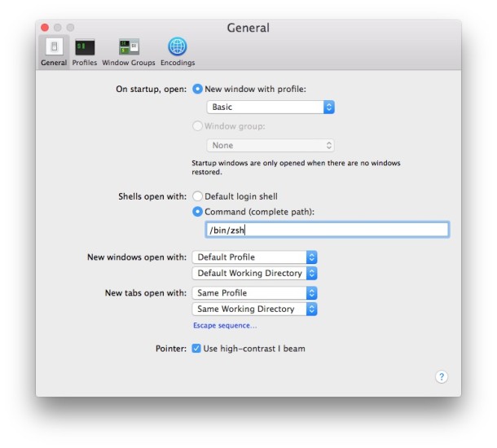497x448 pixels.
Task: Expand the Default Profile dropdown
Action: (254, 257)
